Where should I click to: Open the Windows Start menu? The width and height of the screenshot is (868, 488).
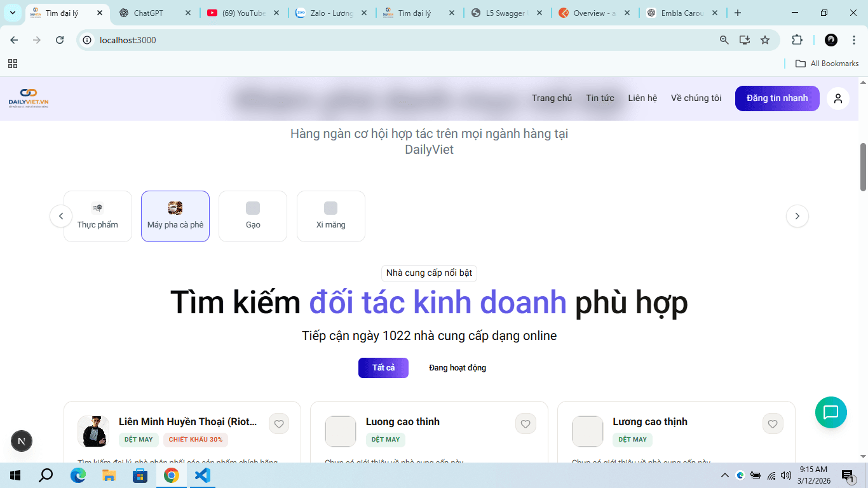(x=15, y=475)
